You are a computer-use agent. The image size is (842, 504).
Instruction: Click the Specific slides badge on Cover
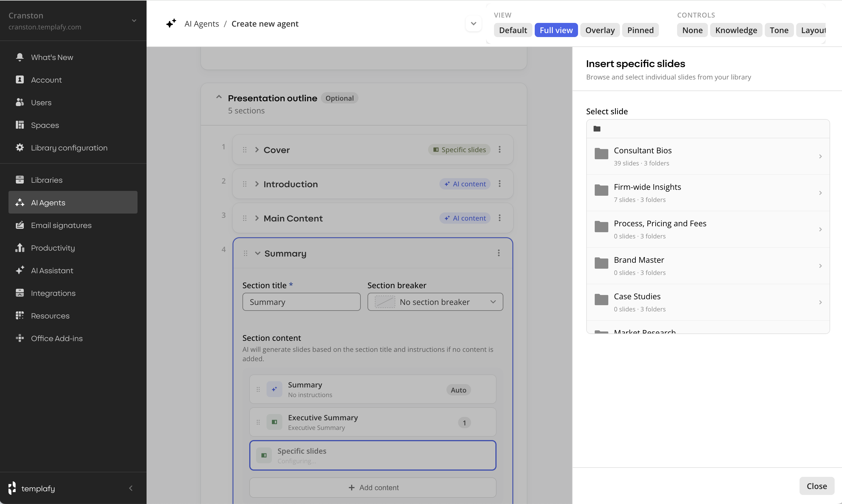tap(459, 150)
